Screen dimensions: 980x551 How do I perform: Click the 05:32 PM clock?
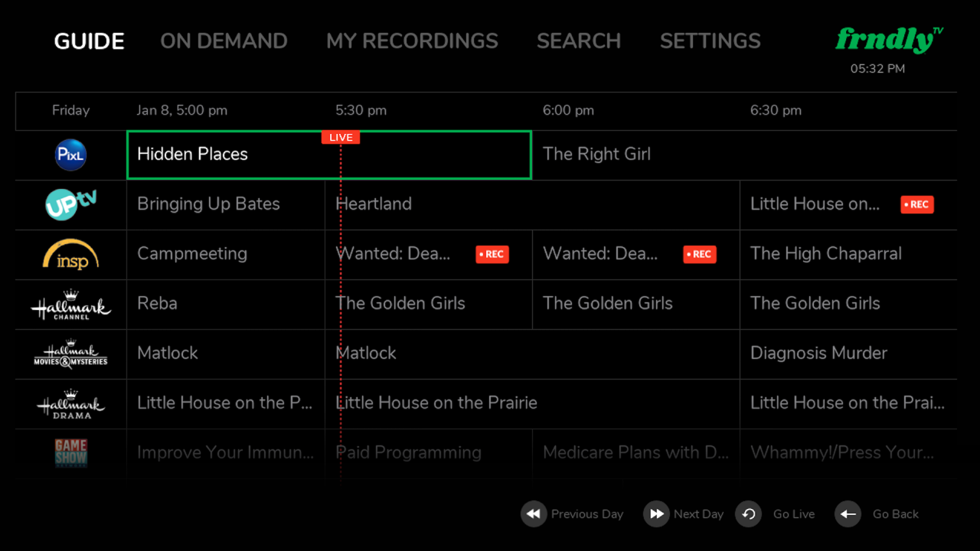pos(877,69)
